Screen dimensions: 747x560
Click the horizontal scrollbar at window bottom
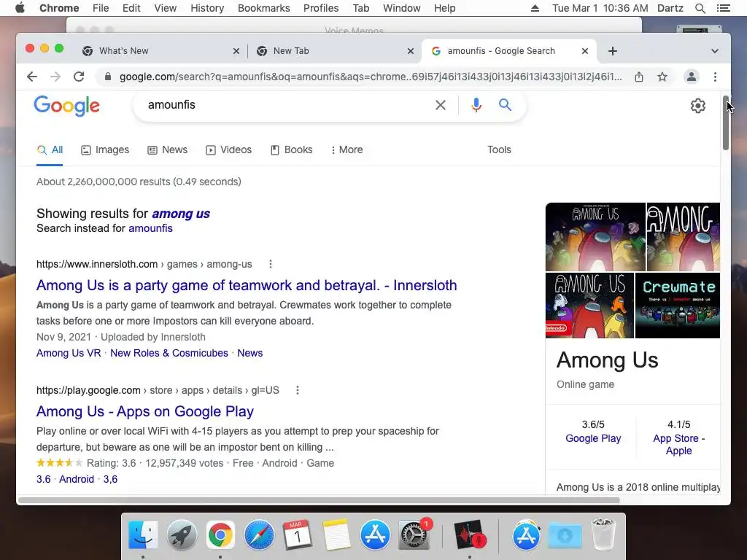click(x=319, y=500)
